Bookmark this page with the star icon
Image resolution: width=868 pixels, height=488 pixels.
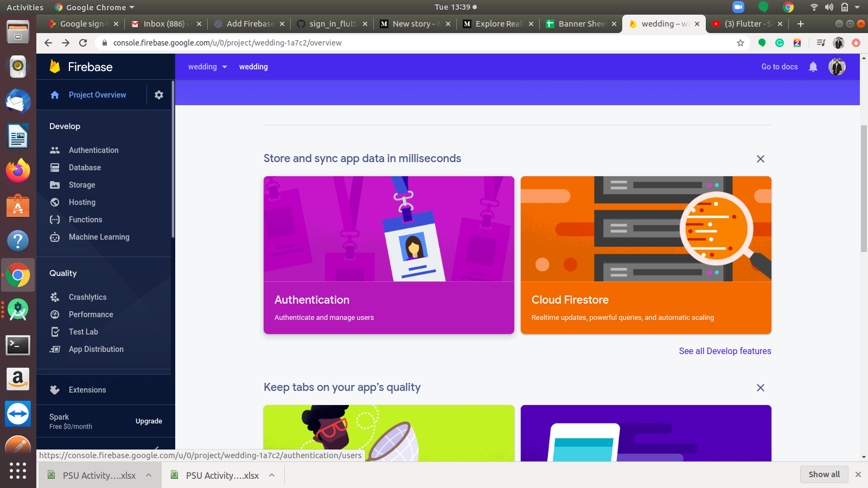pyautogui.click(x=741, y=43)
